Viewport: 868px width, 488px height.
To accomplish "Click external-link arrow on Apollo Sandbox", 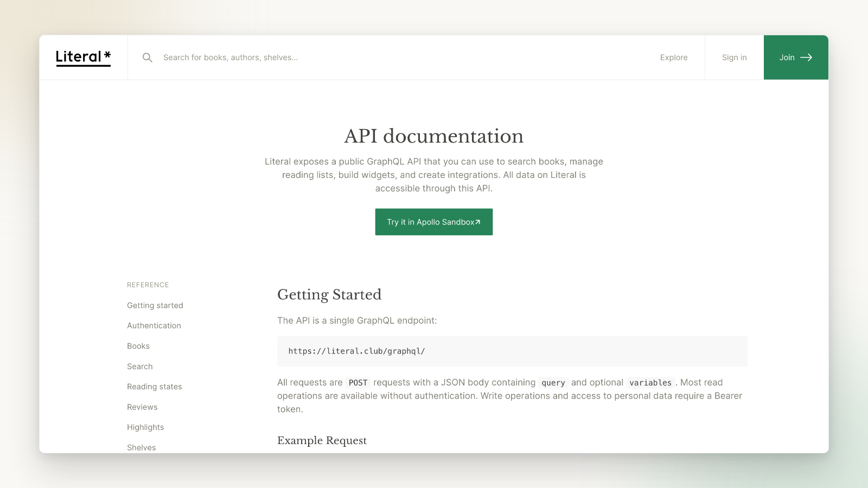I will click(x=478, y=222).
